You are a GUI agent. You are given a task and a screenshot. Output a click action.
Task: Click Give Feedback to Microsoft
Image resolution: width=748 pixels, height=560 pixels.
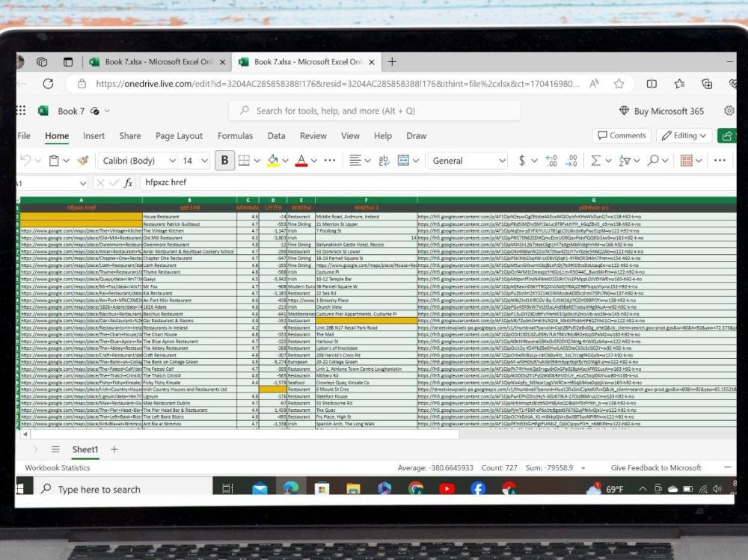tap(656, 468)
